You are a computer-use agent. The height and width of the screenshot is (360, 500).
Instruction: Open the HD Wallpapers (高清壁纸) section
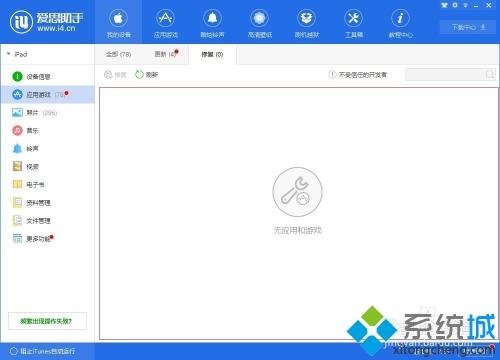pos(260,23)
